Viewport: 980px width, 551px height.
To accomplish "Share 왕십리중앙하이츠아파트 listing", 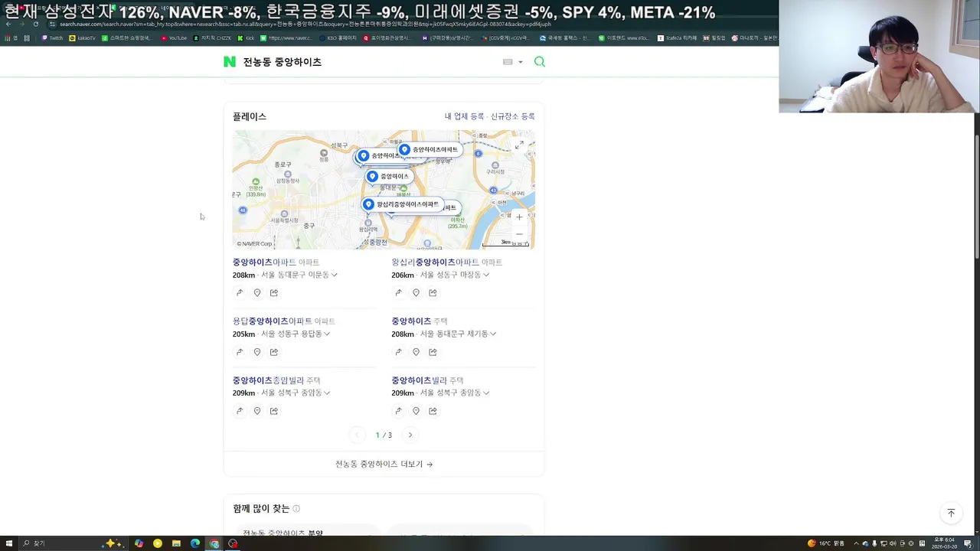I will coord(433,292).
